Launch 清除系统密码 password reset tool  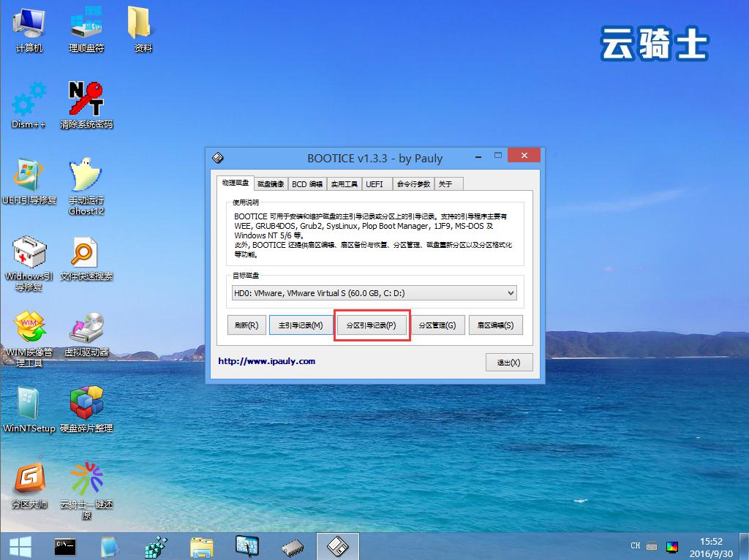pyautogui.click(x=86, y=104)
